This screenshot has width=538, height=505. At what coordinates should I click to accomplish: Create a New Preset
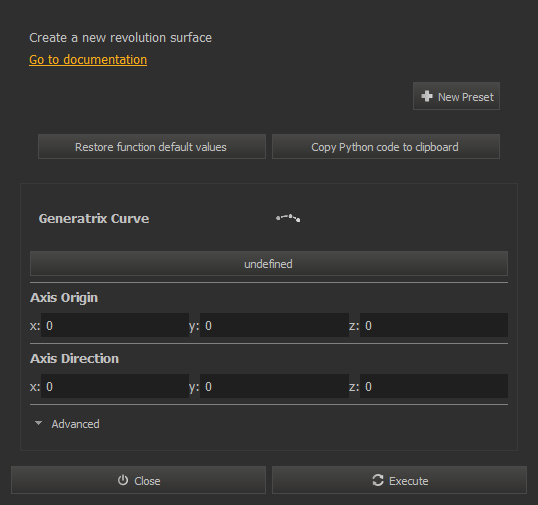(x=456, y=96)
